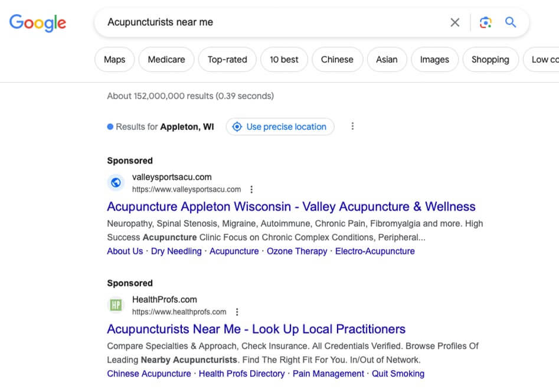
Task: Click the valleysportsacu.com globe favicon
Action: pyautogui.click(x=116, y=182)
